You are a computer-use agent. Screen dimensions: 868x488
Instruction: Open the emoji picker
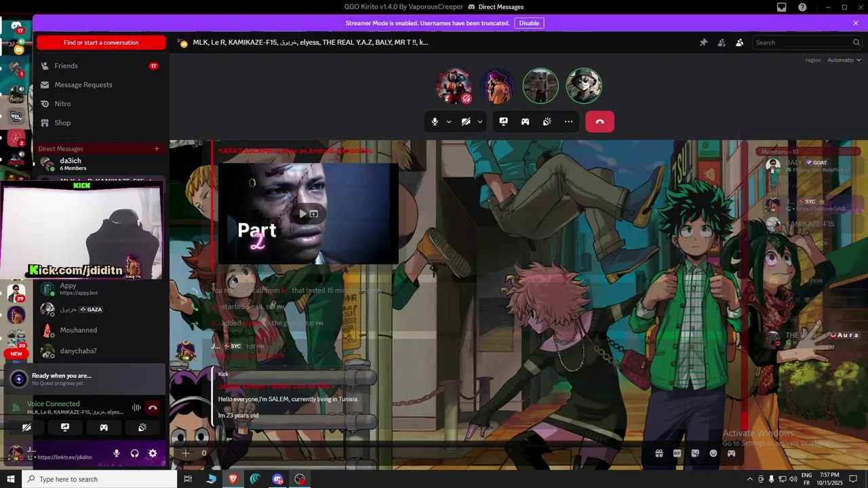[x=713, y=453]
